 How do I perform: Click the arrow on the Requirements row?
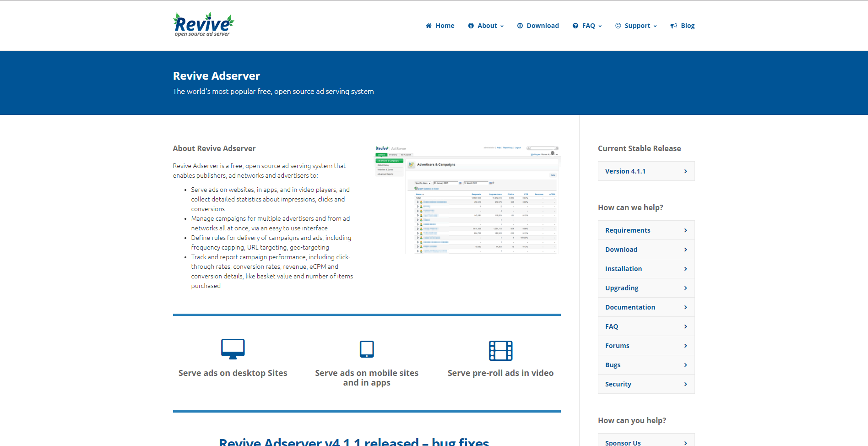pyautogui.click(x=685, y=230)
